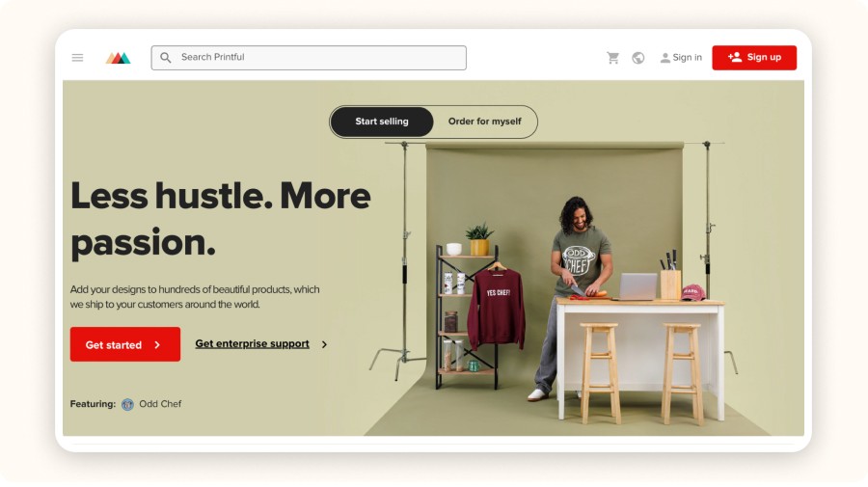This screenshot has width=868, height=487.
Task: Click the Less hustle. More passion. headline
Action: click(x=220, y=219)
